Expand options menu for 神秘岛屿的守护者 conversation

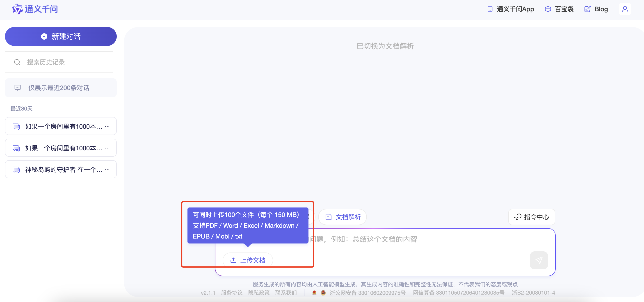click(x=107, y=170)
